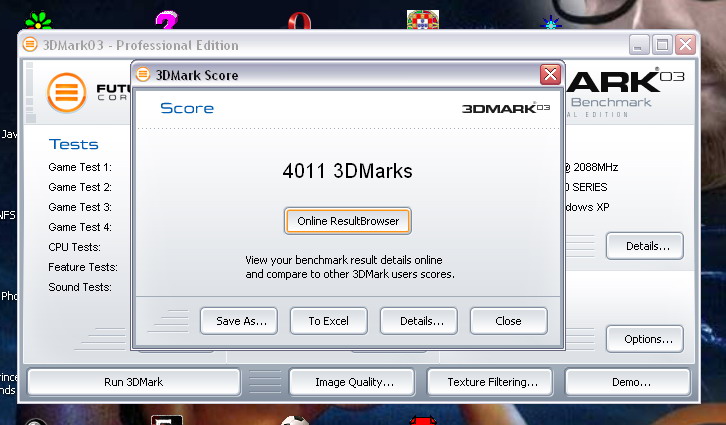
Task: Open Image Quality... settings
Action: tap(352, 382)
